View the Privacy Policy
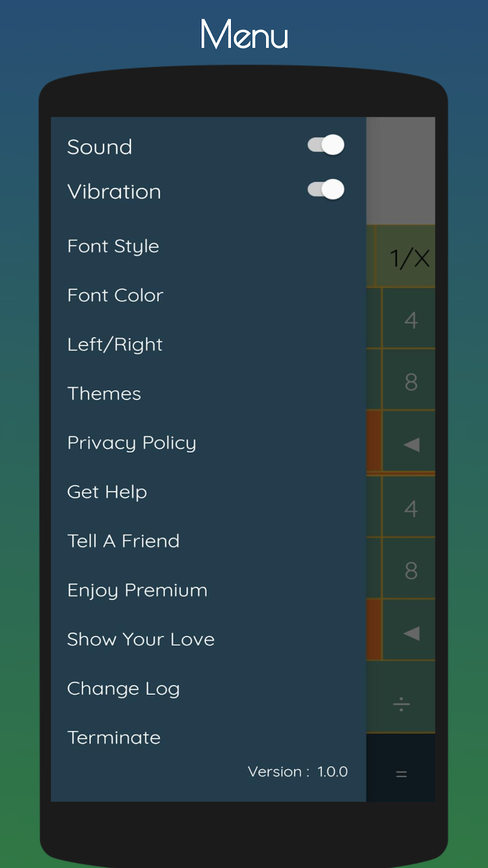The image size is (488, 868). [x=132, y=442]
